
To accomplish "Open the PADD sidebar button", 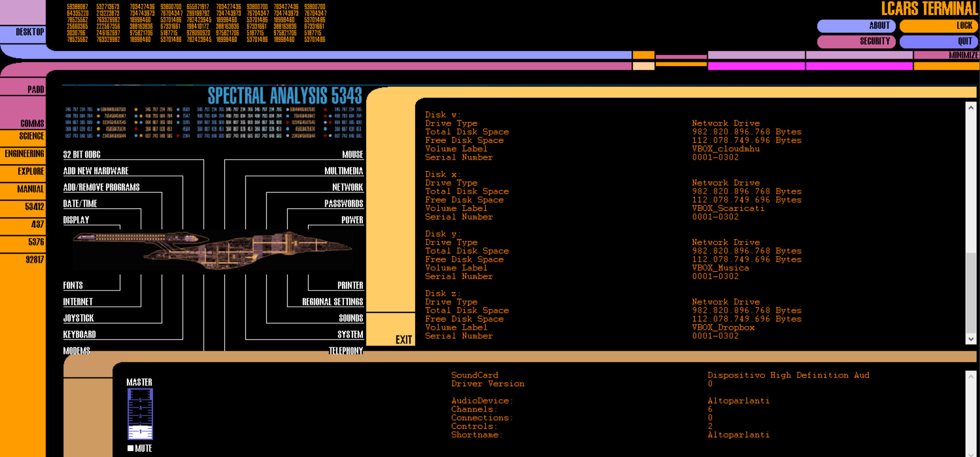I will (22, 87).
